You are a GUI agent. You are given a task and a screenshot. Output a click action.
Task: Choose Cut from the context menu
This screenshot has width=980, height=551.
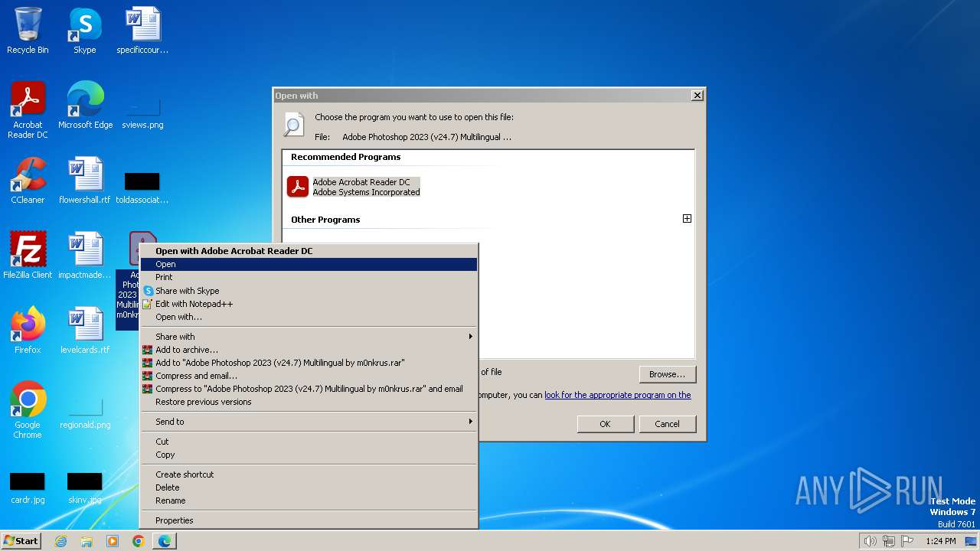click(308, 442)
